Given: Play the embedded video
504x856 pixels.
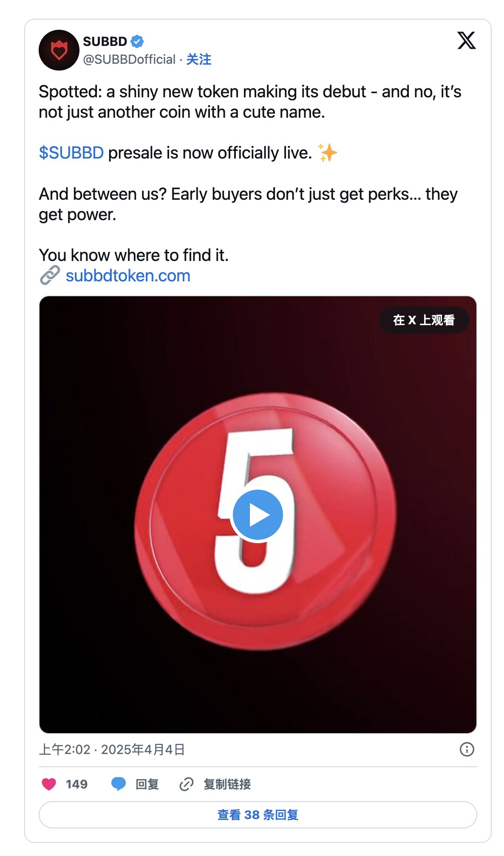Looking at the screenshot, I should pos(258,515).
